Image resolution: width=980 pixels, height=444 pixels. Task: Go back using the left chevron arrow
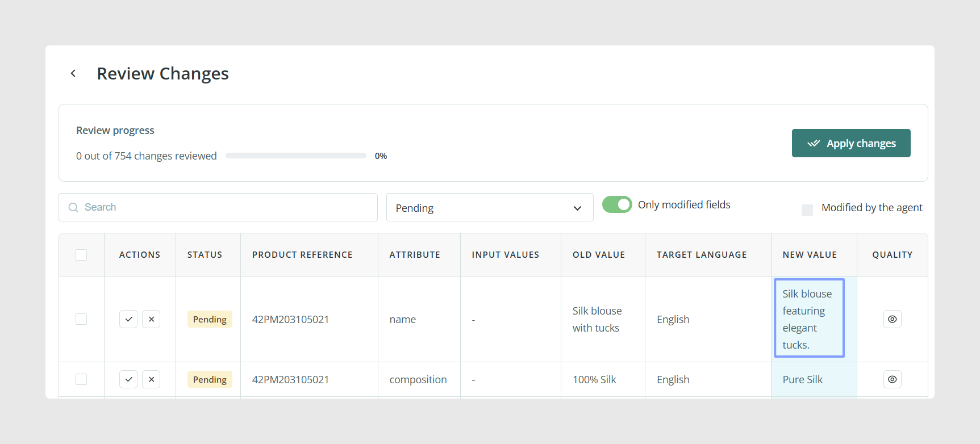click(x=73, y=73)
